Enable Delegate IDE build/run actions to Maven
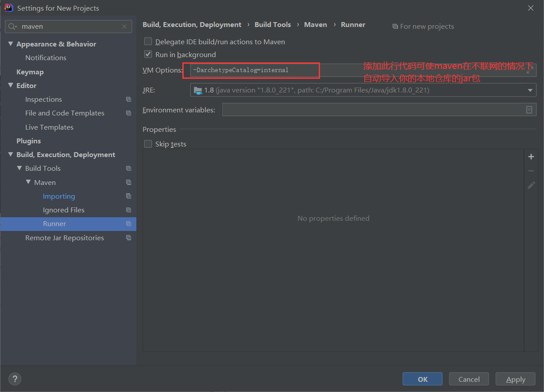The image size is (544, 392). [x=148, y=42]
